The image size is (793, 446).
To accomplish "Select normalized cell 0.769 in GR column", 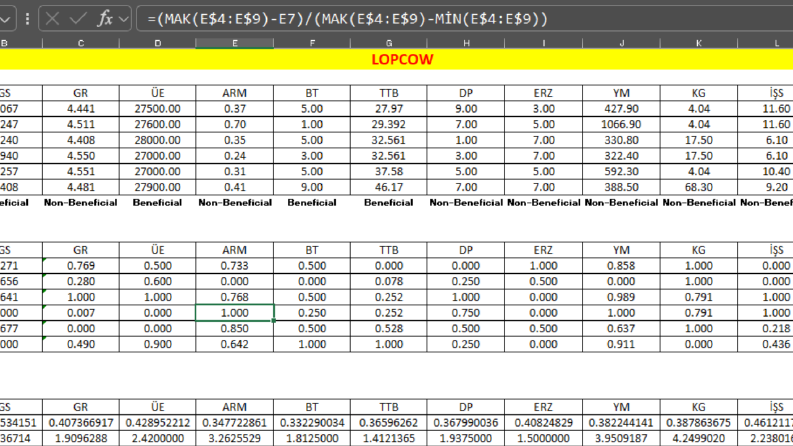I will (x=81, y=266).
